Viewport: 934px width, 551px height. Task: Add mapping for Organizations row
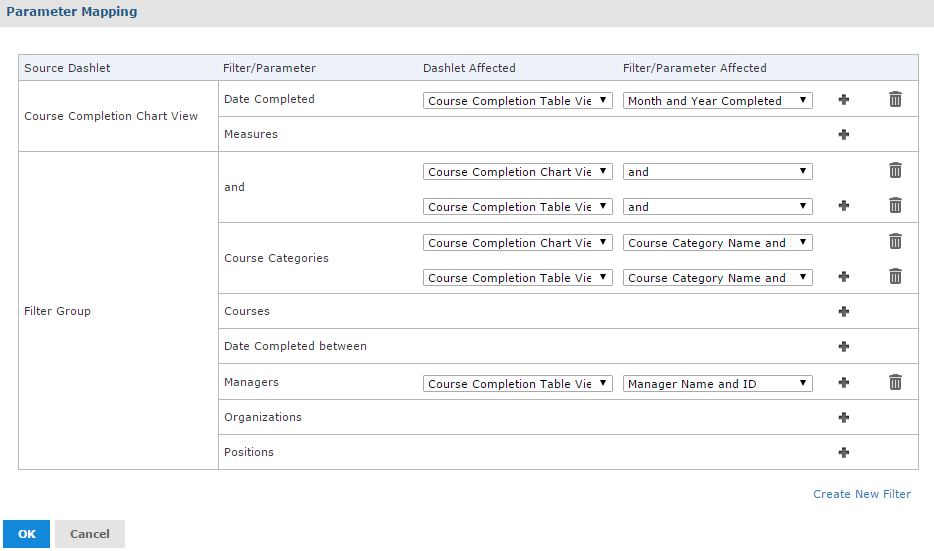pyautogui.click(x=843, y=418)
